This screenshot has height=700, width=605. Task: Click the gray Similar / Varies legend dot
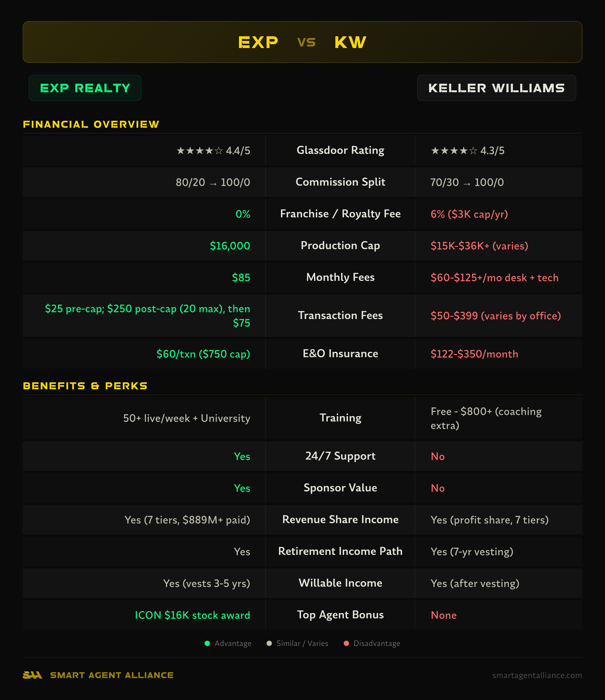[x=269, y=643]
